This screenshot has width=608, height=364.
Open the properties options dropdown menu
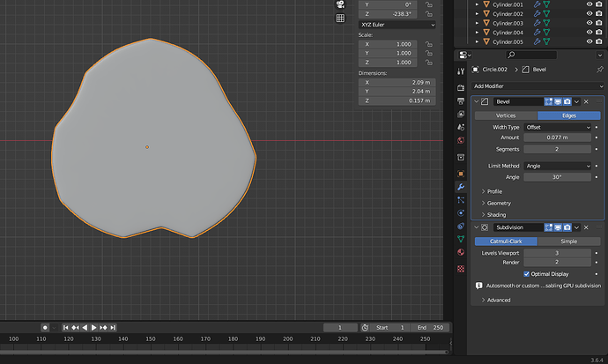[600, 55]
